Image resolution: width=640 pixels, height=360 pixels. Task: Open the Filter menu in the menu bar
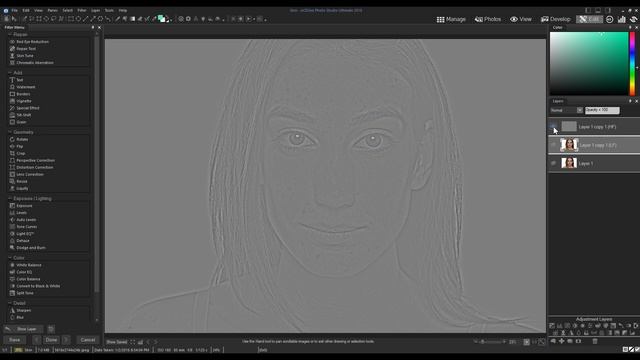click(82, 10)
